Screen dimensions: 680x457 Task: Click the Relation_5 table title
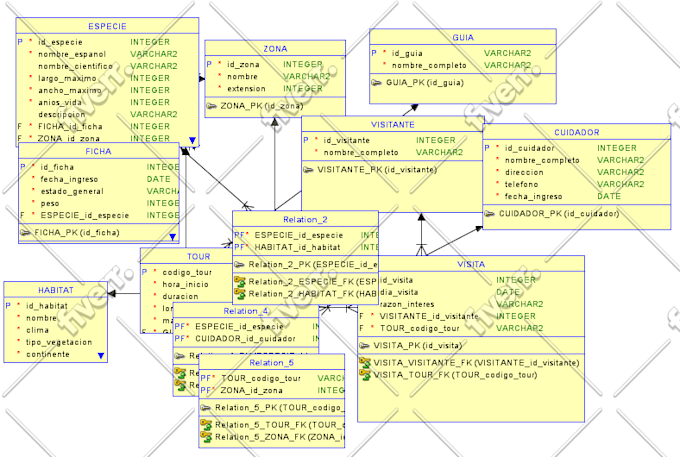click(x=271, y=363)
